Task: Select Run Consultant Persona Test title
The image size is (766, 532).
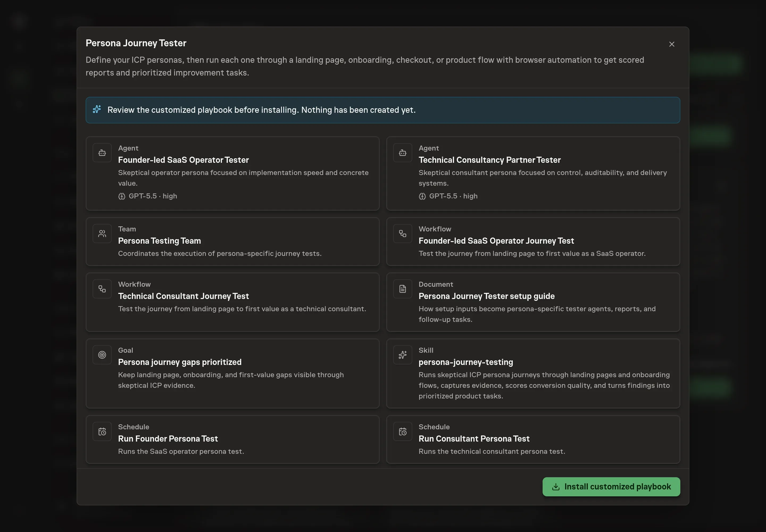Action: click(x=474, y=439)
